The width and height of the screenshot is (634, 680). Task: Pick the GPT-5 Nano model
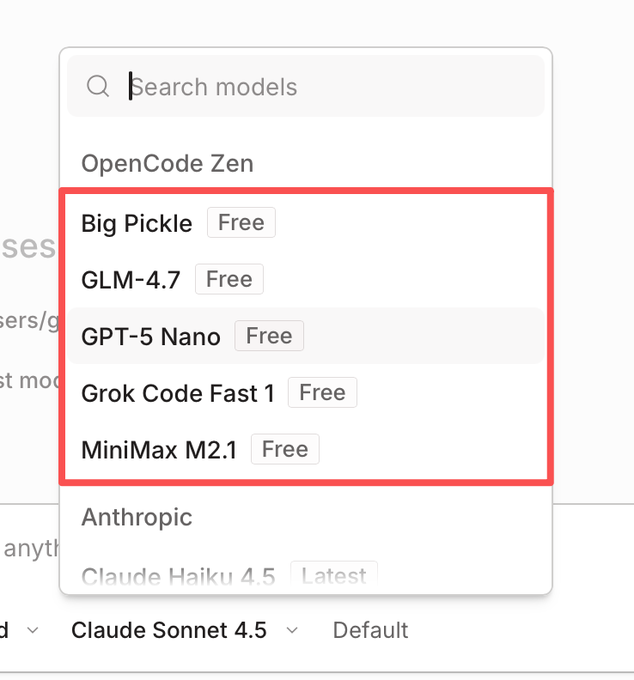pyautogui.click(x=150, y=336)
